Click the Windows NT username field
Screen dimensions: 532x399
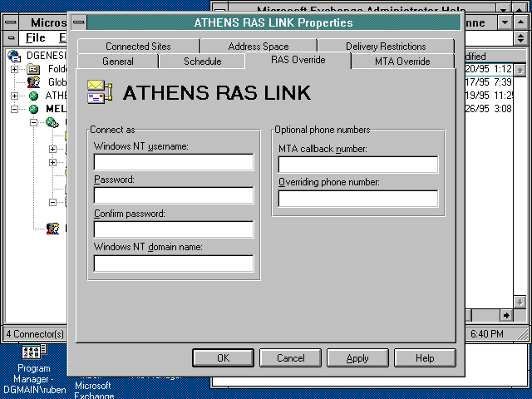tap(174, 162)
